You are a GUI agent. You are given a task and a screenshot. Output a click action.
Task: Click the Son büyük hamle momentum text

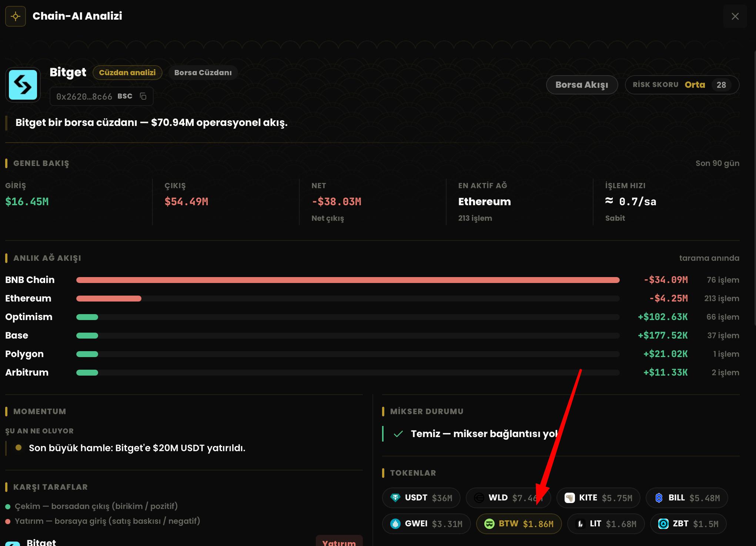(137, 448)
